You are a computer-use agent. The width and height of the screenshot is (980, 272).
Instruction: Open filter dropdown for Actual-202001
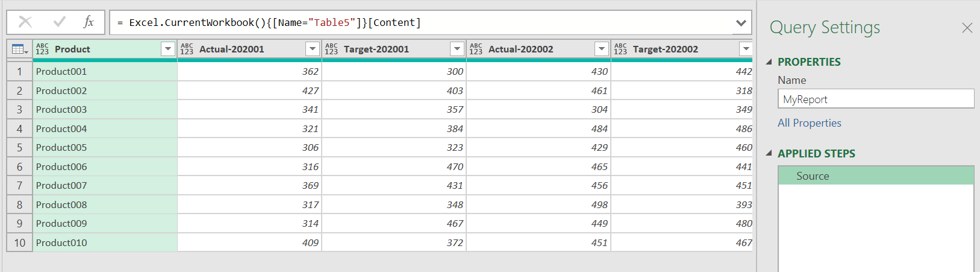[x=312, y=49]
